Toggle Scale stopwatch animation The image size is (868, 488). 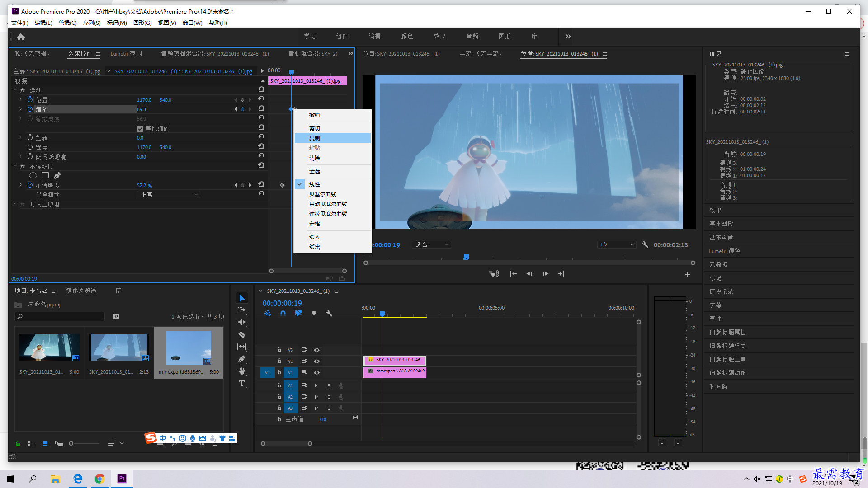coord(30,109)
